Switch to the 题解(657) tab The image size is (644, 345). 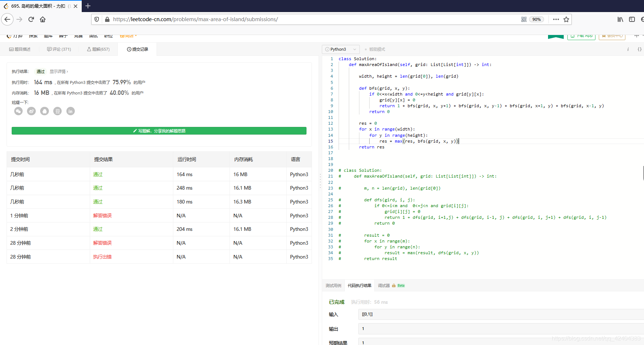[x=98, y=49]
